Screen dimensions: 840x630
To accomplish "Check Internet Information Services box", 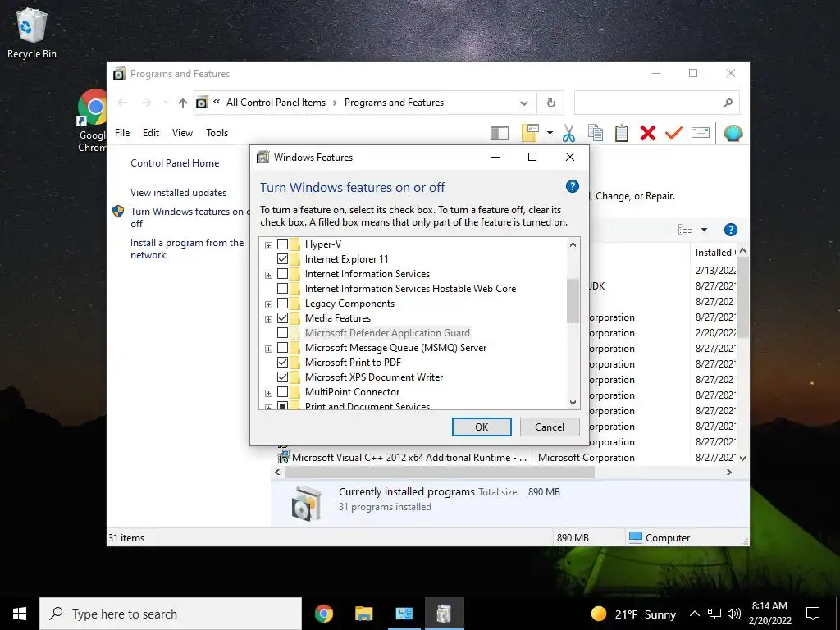I will point(282,274).
